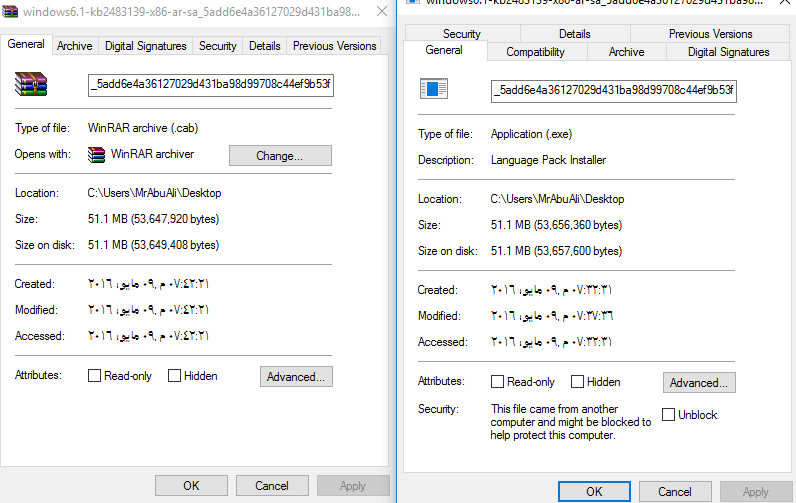Screen dimensions: 796x503
Task: Open Archive tab in right exe window
Action: tap(626, 52)
